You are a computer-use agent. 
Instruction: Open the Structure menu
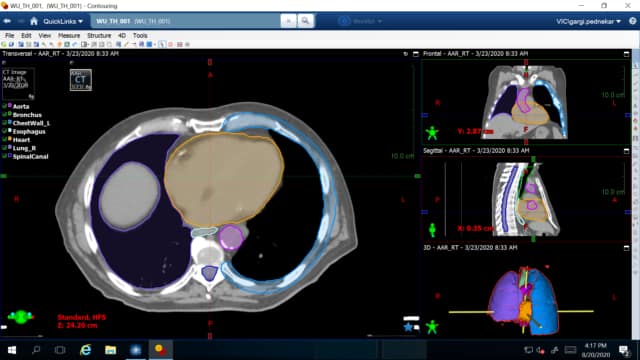99,36
